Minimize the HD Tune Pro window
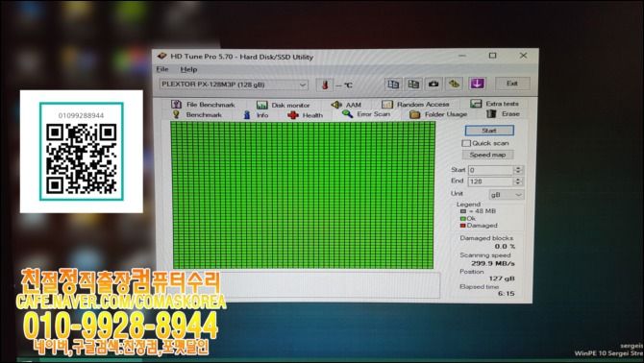 click(462, 56)
